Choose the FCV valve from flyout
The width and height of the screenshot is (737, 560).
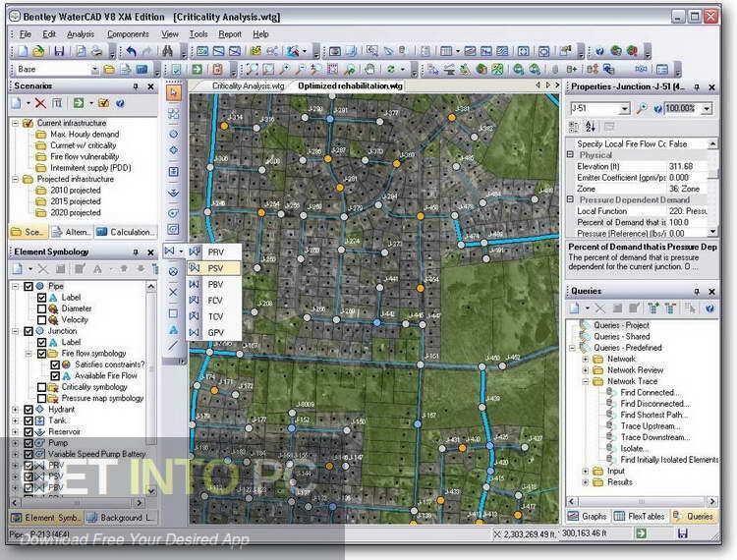[x=214, y=301]
